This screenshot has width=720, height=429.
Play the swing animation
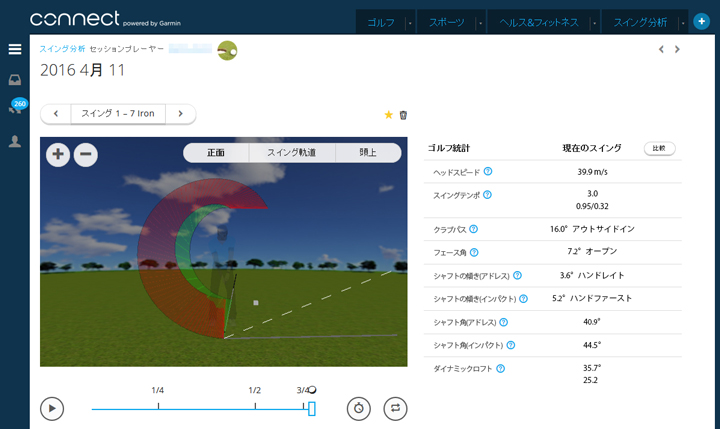pos(52,408)
